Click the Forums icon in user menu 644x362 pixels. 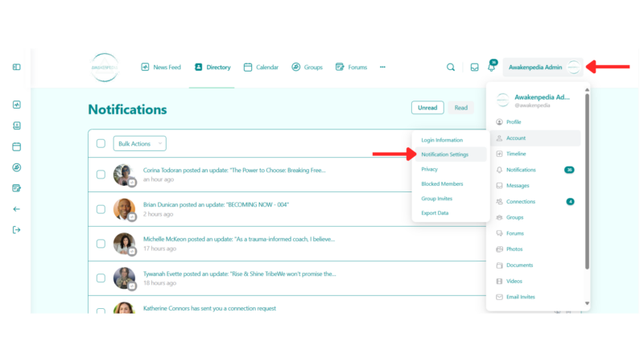[x=499, y=233]
